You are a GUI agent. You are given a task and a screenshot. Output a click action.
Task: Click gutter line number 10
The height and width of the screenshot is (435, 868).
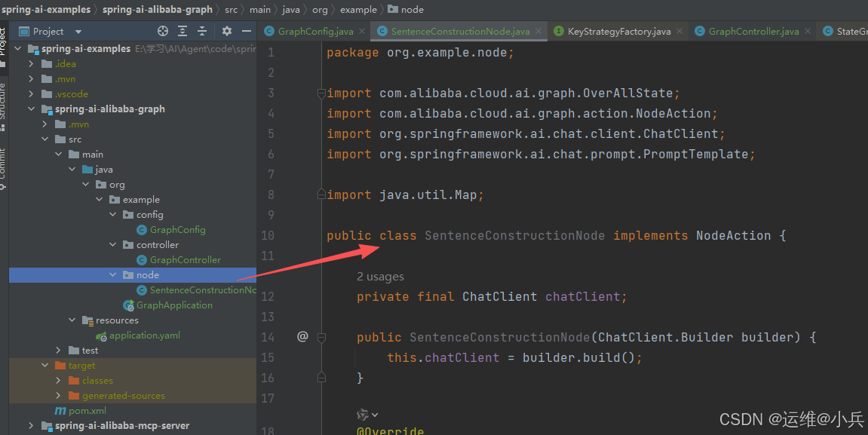(268, 236)
